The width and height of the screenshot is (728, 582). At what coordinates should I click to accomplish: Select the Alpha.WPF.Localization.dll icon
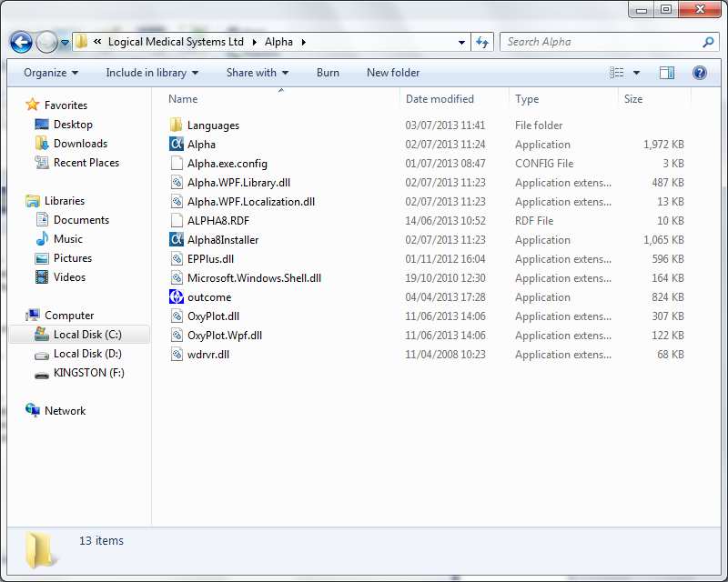click(177, 201)
